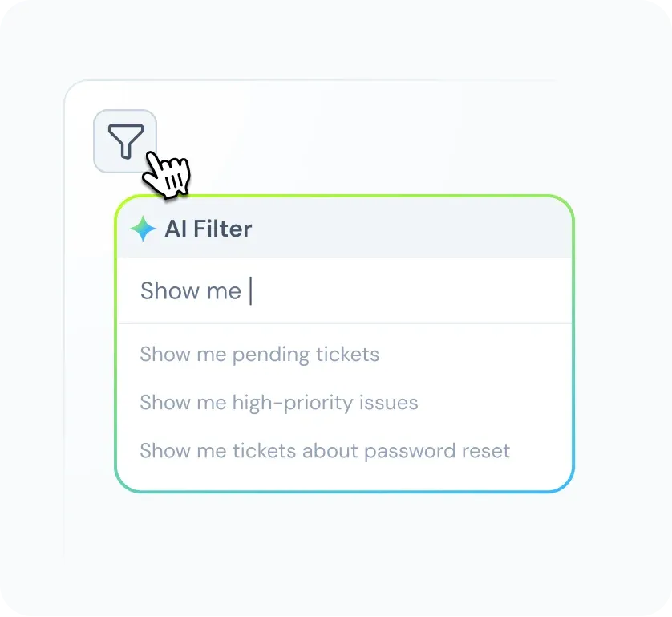Choose 'Show me high-priority issues' suggestion

(279, 403)
